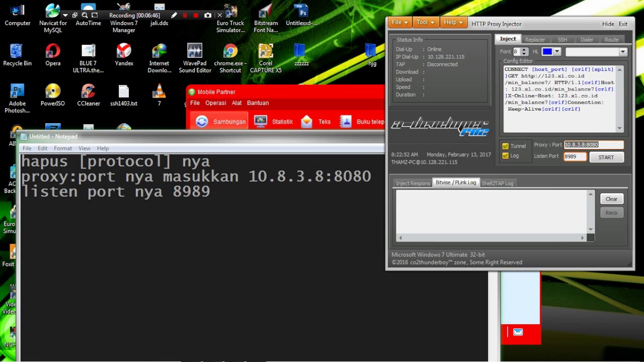644x362 pixels.
Task: Click in the Proxy : Port field
Action: click(594, 145)
